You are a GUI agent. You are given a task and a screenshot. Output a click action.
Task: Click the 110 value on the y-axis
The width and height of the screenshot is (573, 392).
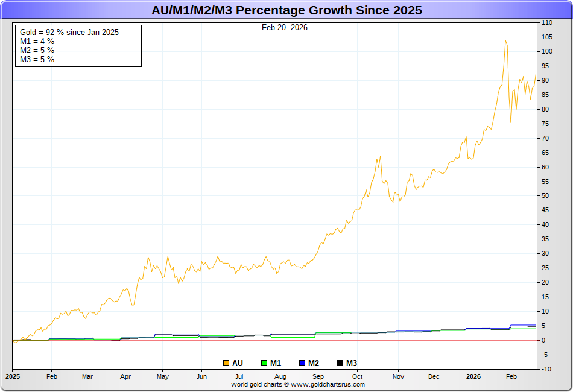click(547, 22)
